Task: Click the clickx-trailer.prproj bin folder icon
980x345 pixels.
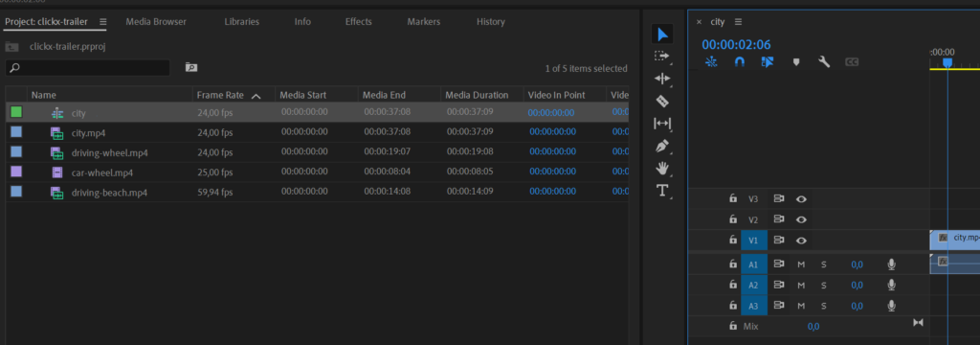Action: pyautogui.click(x=11, y=46)
